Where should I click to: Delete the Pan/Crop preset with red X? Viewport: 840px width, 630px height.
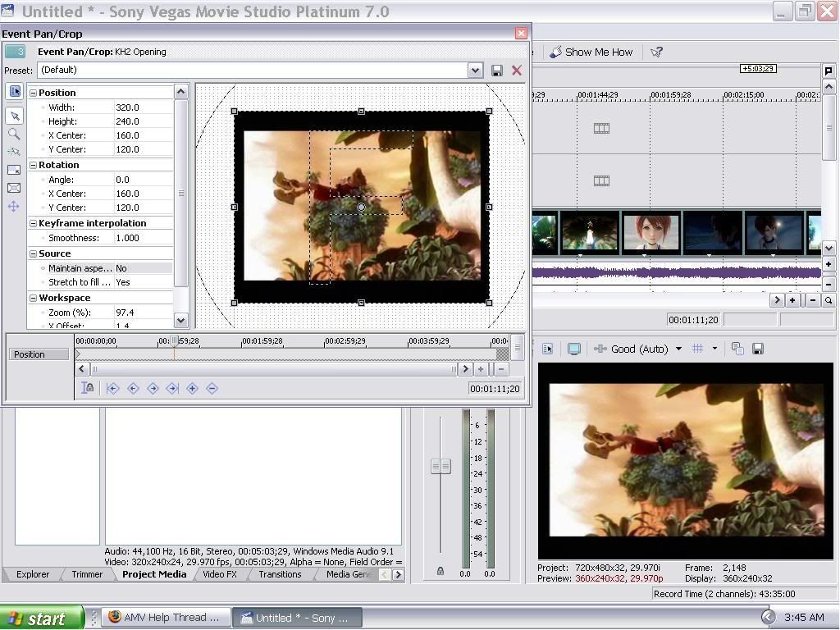(517, 71)
